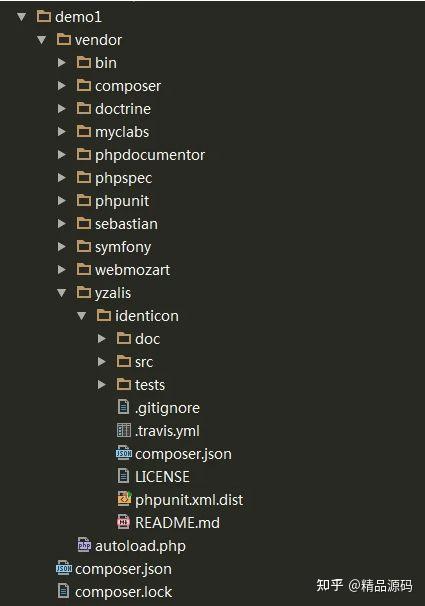This screenshot has height=606, width=425.
Task: Collapse the yzalis folder arrow
Action: coord(61,293)
